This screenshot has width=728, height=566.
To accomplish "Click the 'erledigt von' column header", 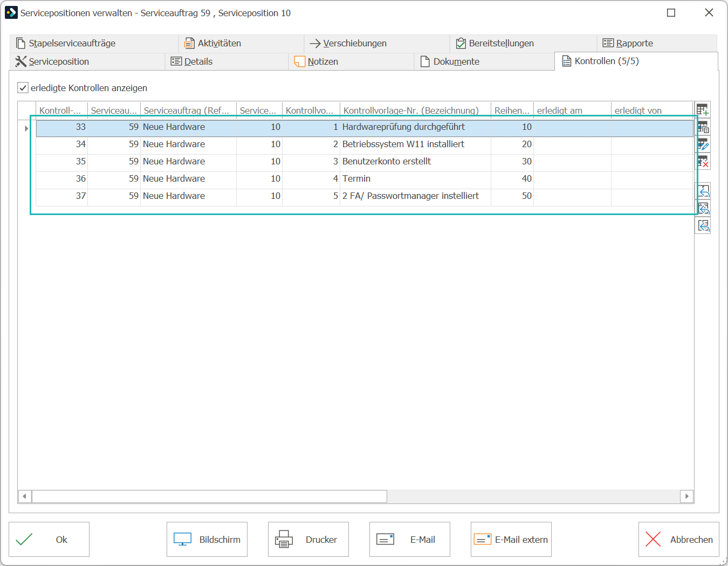I will pos(652,111).
